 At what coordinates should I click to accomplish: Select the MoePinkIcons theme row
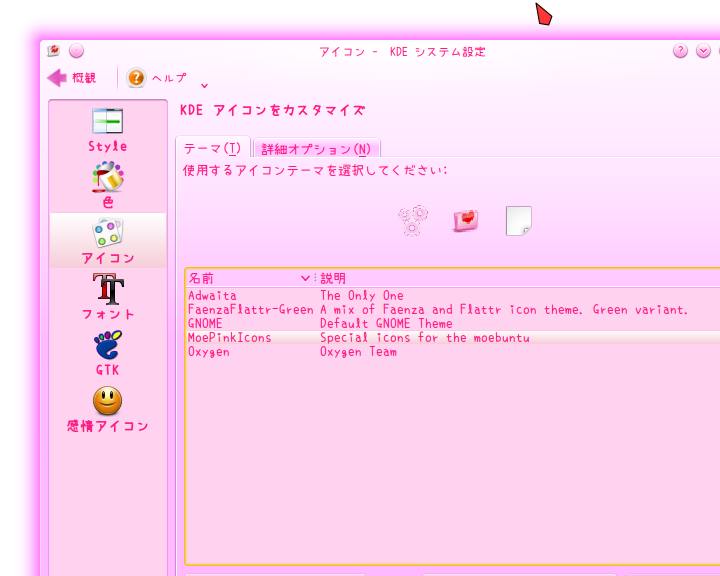tap(454, 338)
